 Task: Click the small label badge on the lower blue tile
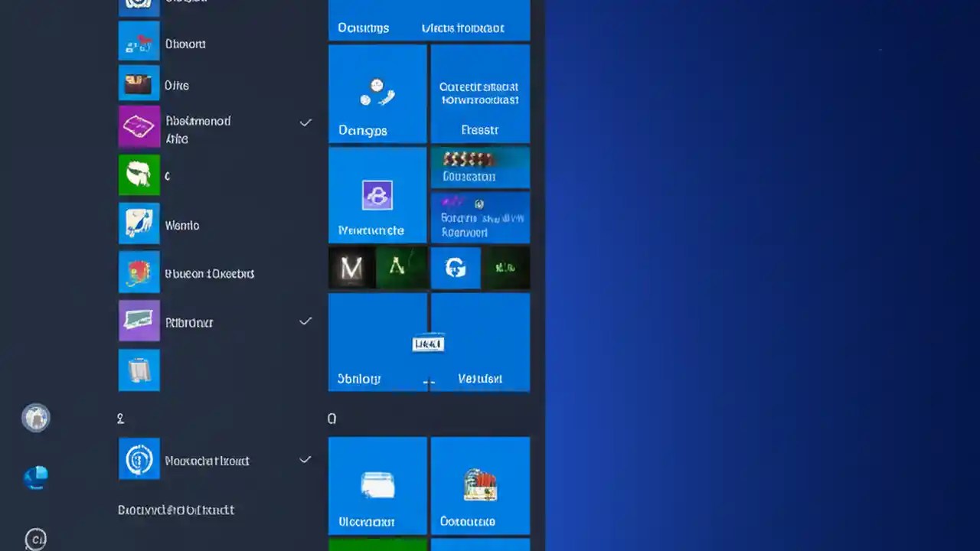(x=428, y=344)
